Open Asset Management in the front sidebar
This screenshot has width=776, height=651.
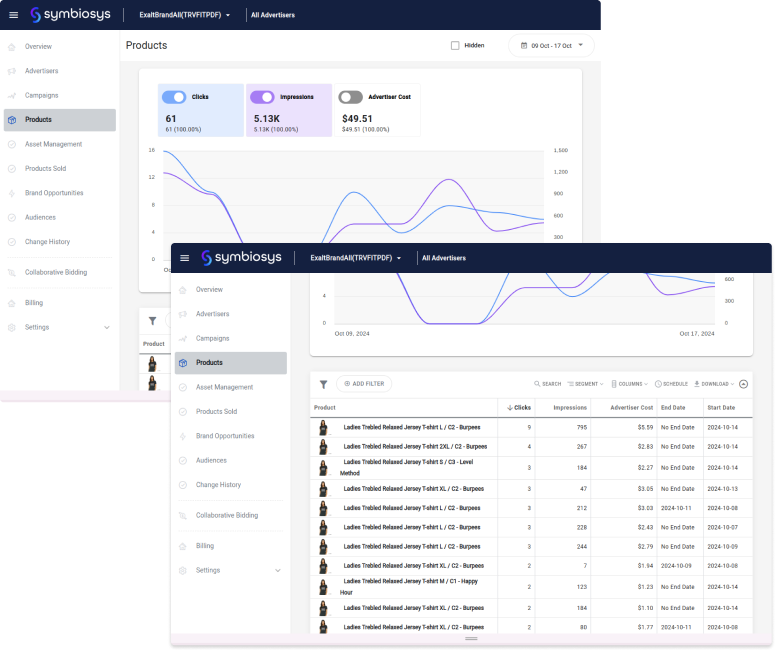[224, 387]
